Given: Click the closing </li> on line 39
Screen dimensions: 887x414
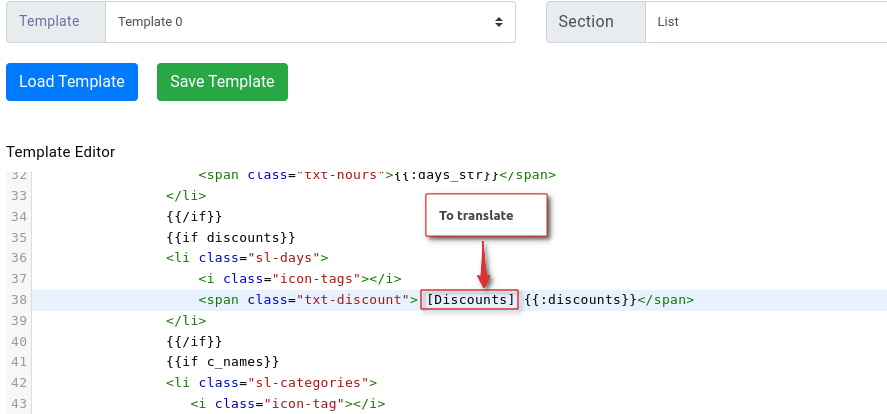Looking at the screenshot, I should pyautogui.click(x=186, y=321).
